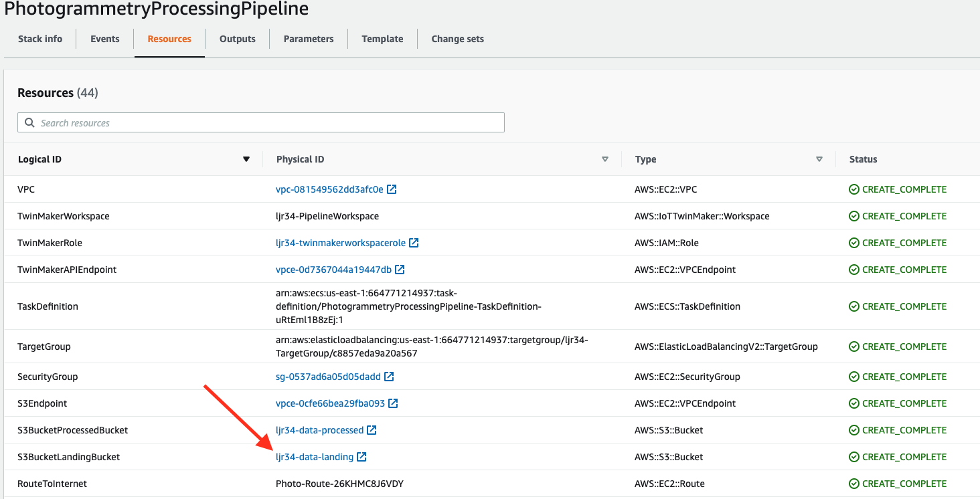Switch to the Events tab
980x499 pixels.
105,39
